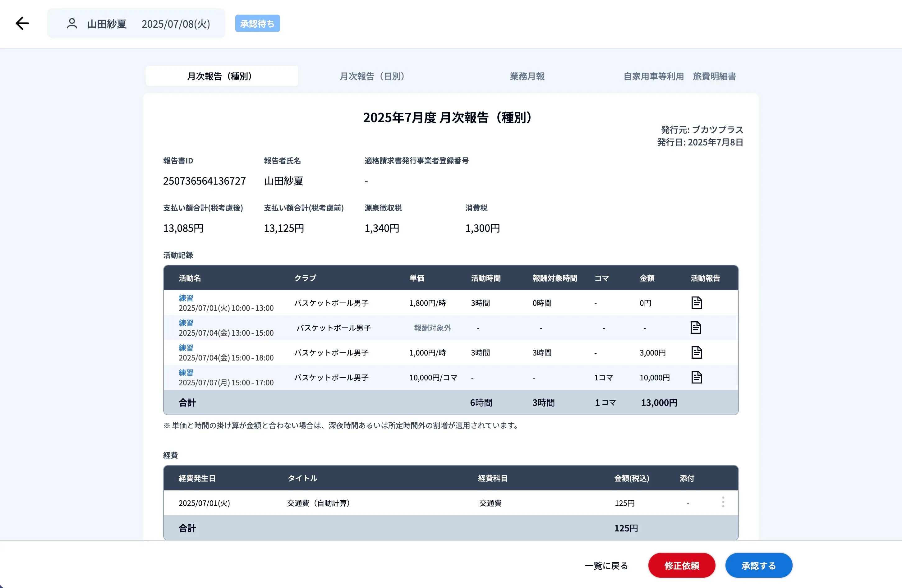
Task: Click the back arrow icon
Action: tap(22, 24)
